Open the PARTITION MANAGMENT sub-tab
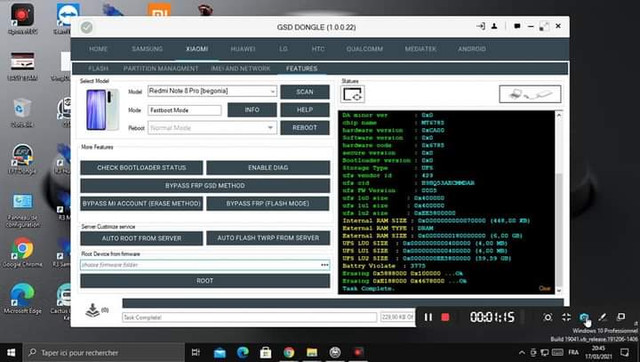640x362 pixels. (160, 69)
